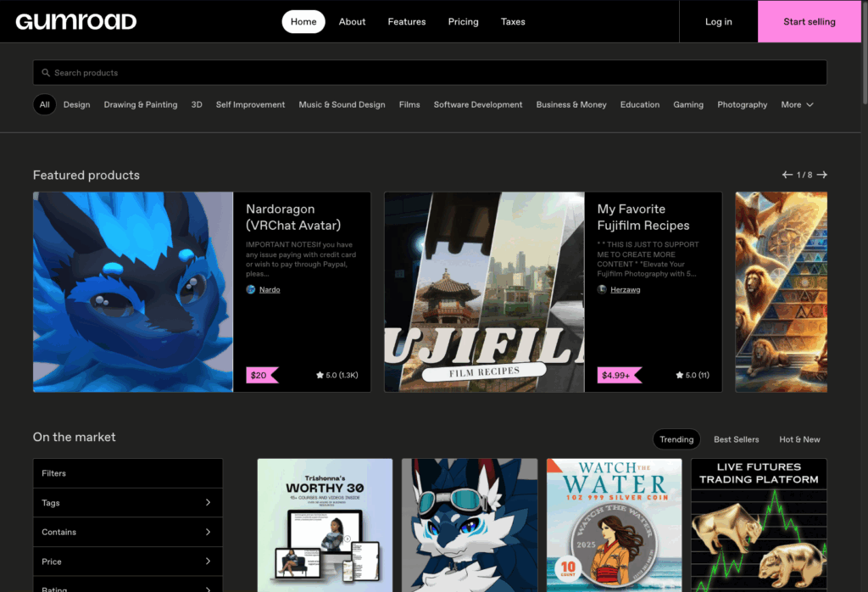Click the $4.99+ price tag
The height and width of the screenshot is (592, 868).
pyautogui.click(x=619, y=375)
